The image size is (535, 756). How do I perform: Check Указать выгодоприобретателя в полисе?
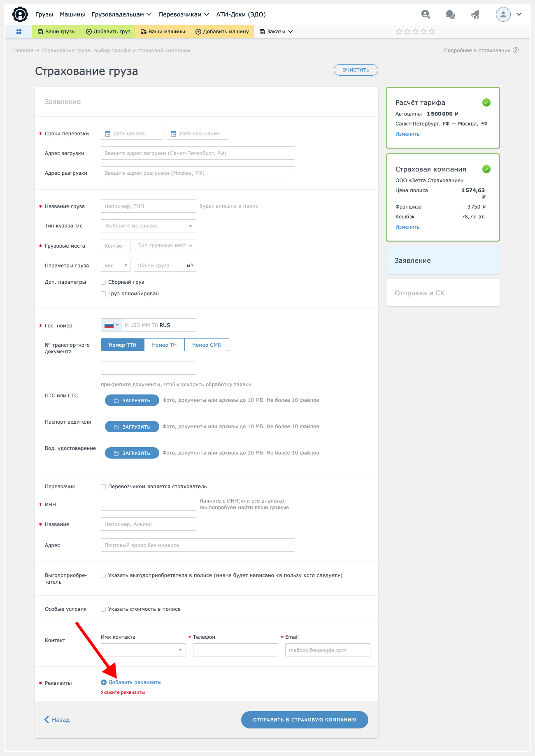[x=103, y=575]
